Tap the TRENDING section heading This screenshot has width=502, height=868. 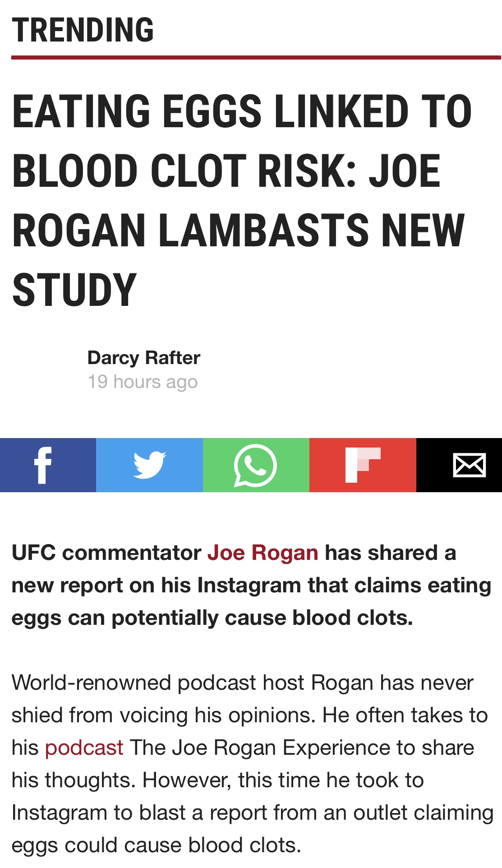point(83,30)
